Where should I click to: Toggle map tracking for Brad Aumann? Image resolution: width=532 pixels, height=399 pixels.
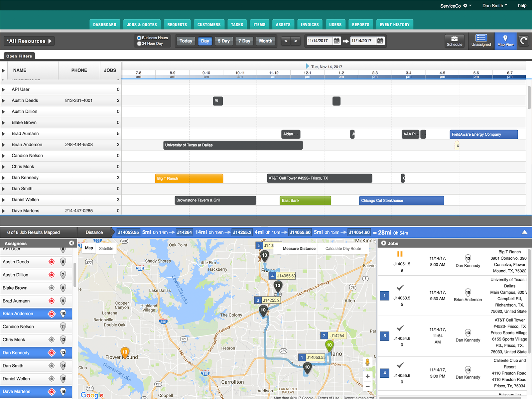[x=52, y=301]
